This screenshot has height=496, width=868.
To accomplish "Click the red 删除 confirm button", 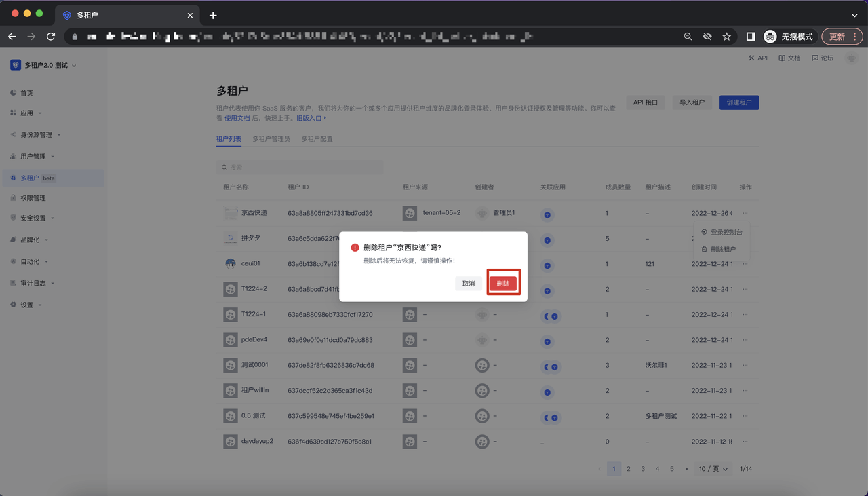I will (503, 284).
